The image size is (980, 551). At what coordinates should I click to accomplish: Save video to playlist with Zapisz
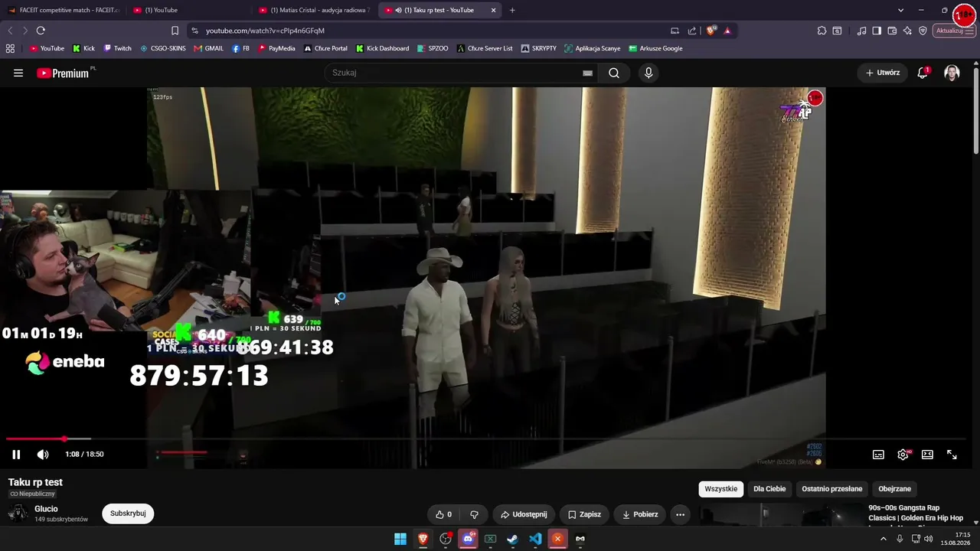click(x=584, y=514)
